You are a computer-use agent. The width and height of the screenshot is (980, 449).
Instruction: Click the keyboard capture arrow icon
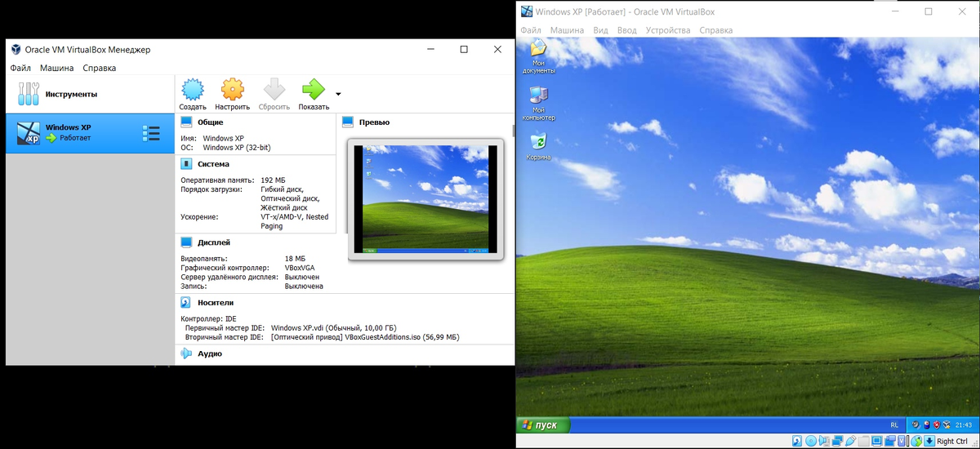pyautogui.click(x=929, y=441)
